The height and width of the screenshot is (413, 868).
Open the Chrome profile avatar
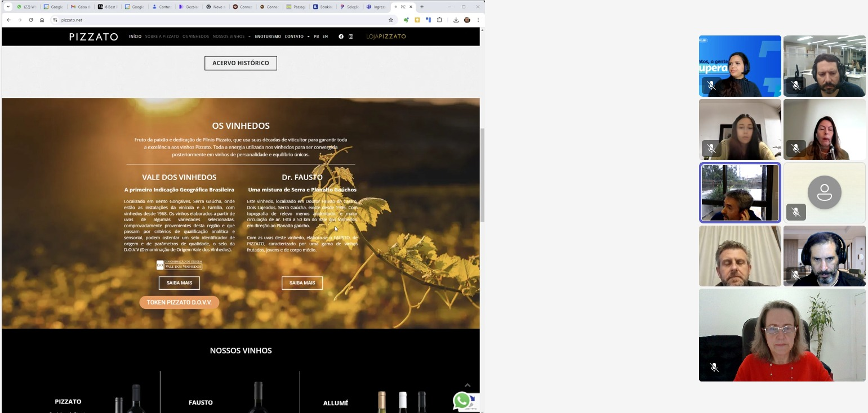click(467, 20)
